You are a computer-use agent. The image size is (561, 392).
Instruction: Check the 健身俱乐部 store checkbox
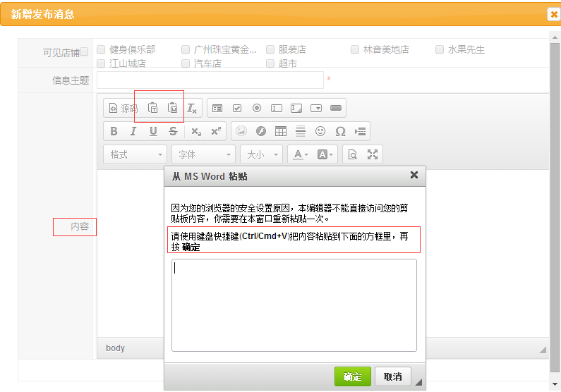pyautogui.click(x=101, y=49)
